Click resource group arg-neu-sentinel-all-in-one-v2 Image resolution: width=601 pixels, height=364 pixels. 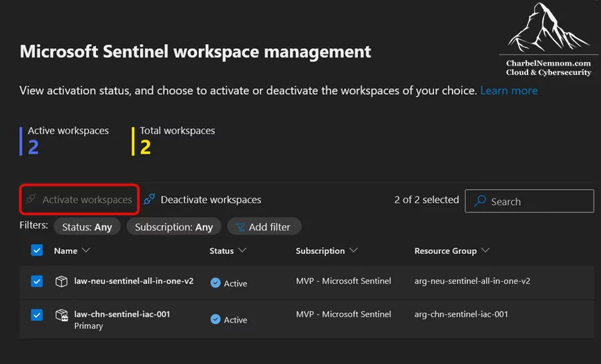point(472,281)
